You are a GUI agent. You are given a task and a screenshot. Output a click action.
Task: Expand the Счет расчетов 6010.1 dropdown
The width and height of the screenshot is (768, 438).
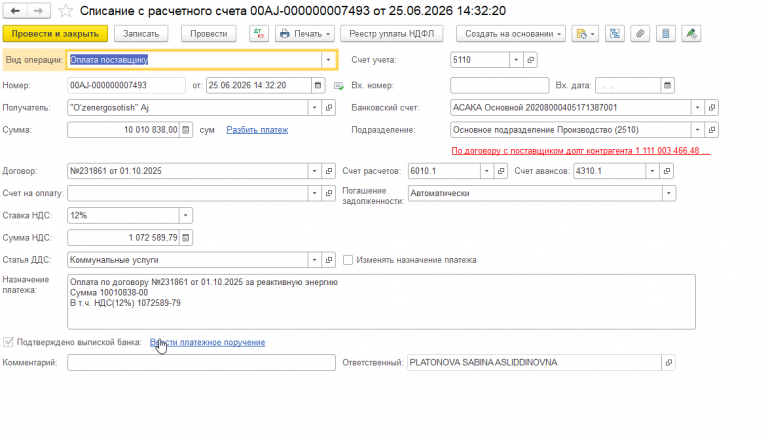click(x=486, y=171)
